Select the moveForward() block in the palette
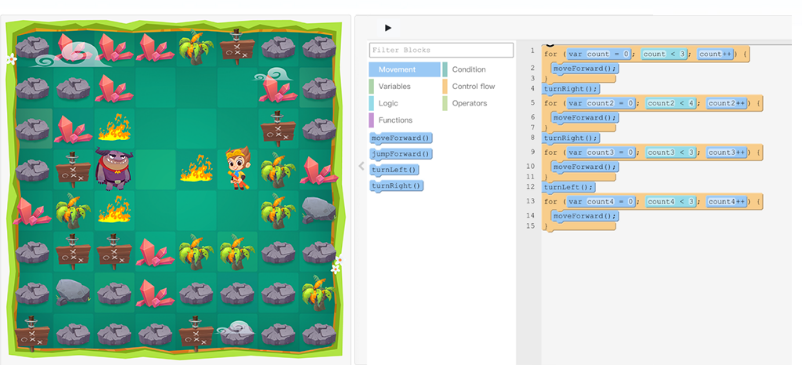This screenshot has height=384, width=802. (401, 138)
